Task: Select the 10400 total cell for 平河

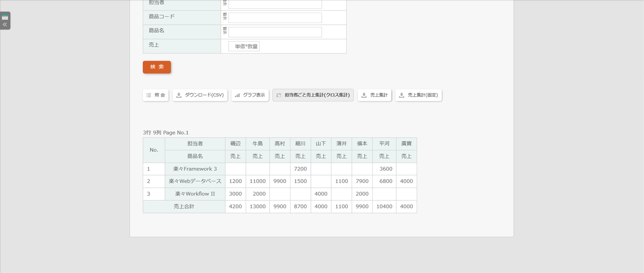Action: click(x=384, y=206)
